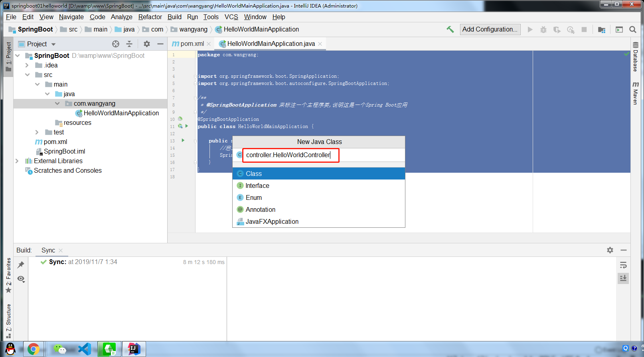Open the Database tool window

click(635, 56)
